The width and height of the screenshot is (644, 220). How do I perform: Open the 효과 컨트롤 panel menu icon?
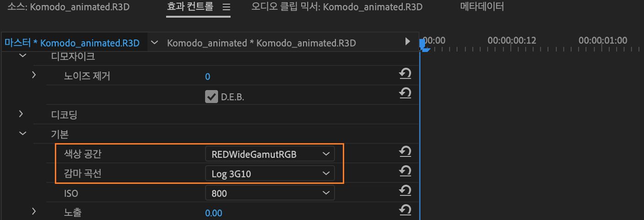(x=226, y=7)
